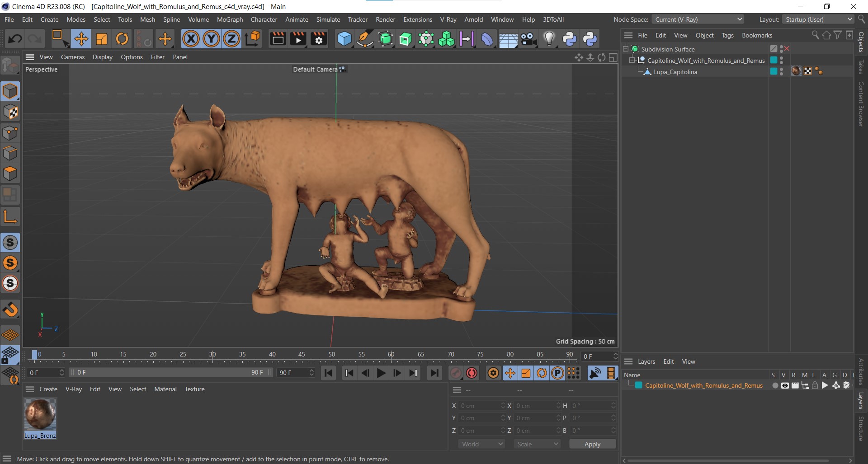Go to end of animation
This screenshot has width=868, height=464.
(434, 373)
